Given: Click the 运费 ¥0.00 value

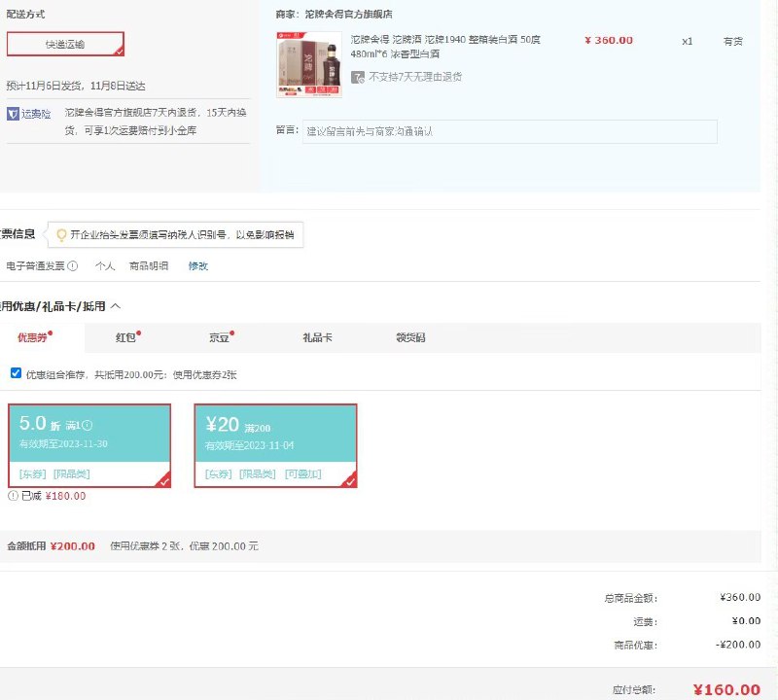Looking at the screenshot, I should [x=746, y=620].
